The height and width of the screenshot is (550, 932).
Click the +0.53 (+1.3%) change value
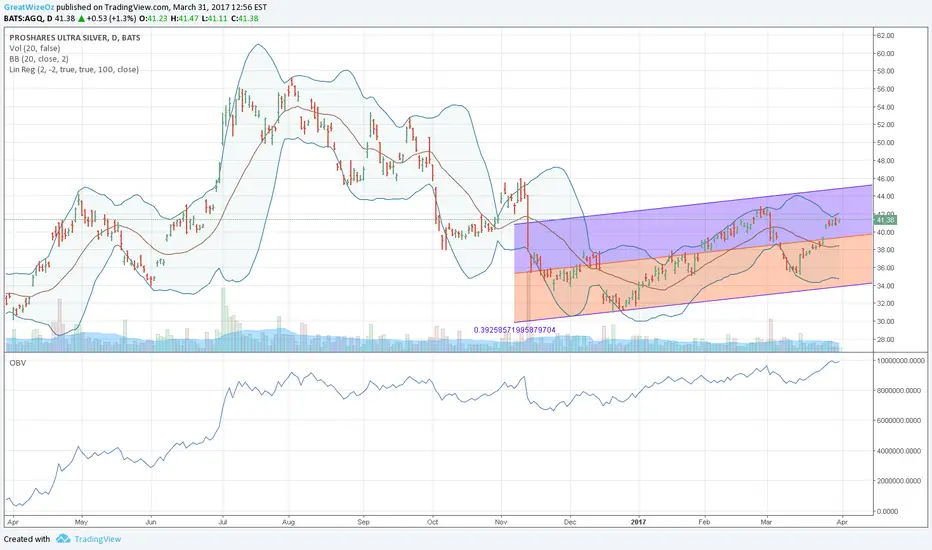click(x=111, y=18)
